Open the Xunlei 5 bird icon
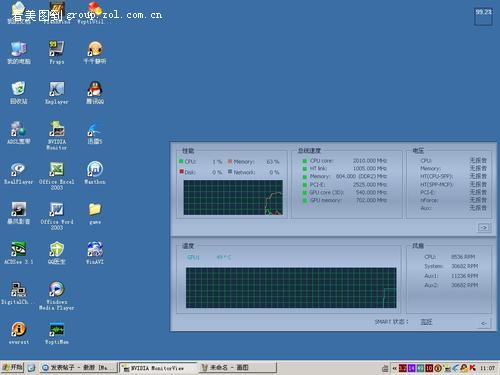The width and height of the screenshot is (500, 375). pyautogui.click(x=95, y=133)
